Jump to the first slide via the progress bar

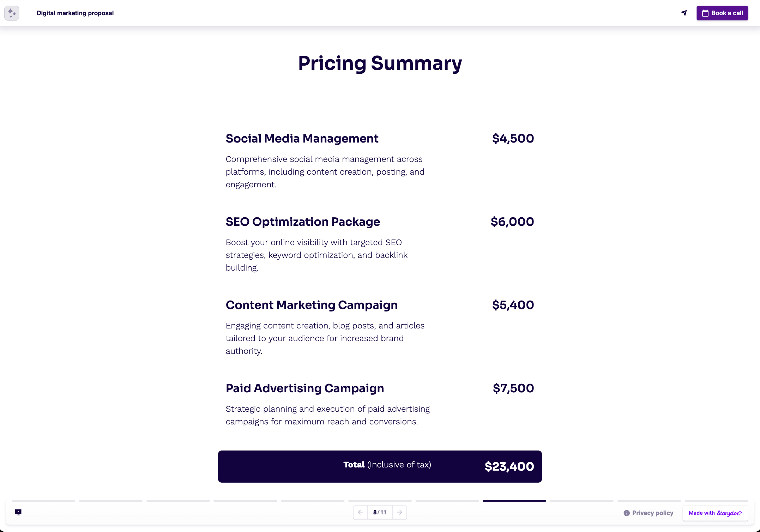pyautogui.click(x=43, y=501)
